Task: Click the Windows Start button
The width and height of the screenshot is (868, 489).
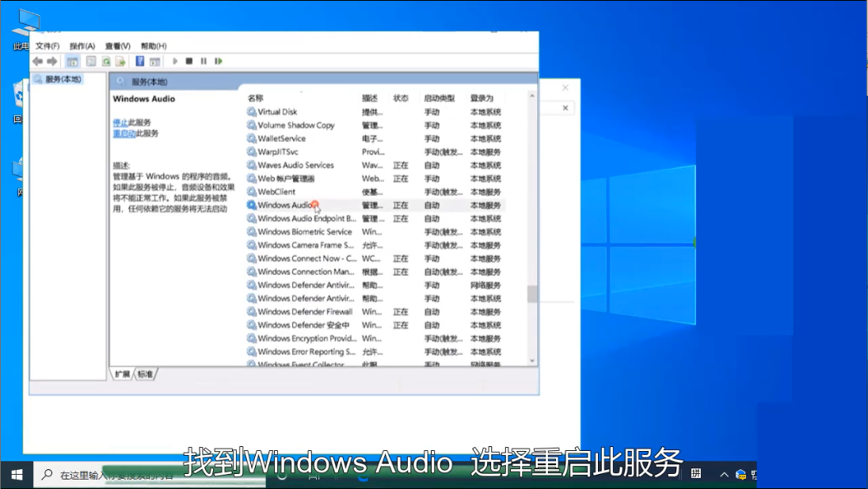Action: click(x=17, y=475)
